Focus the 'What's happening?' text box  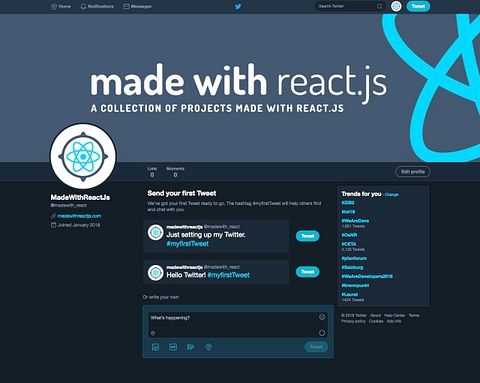click(238, 325)
